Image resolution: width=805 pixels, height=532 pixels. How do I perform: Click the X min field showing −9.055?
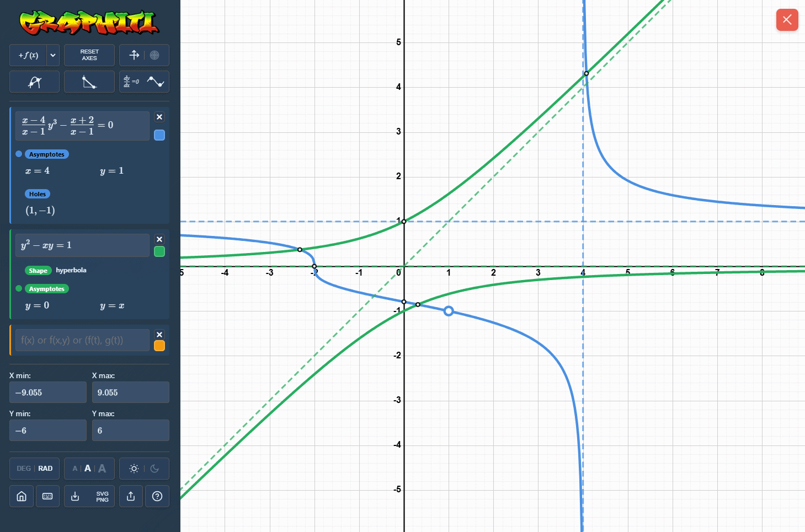coord(48,393)
